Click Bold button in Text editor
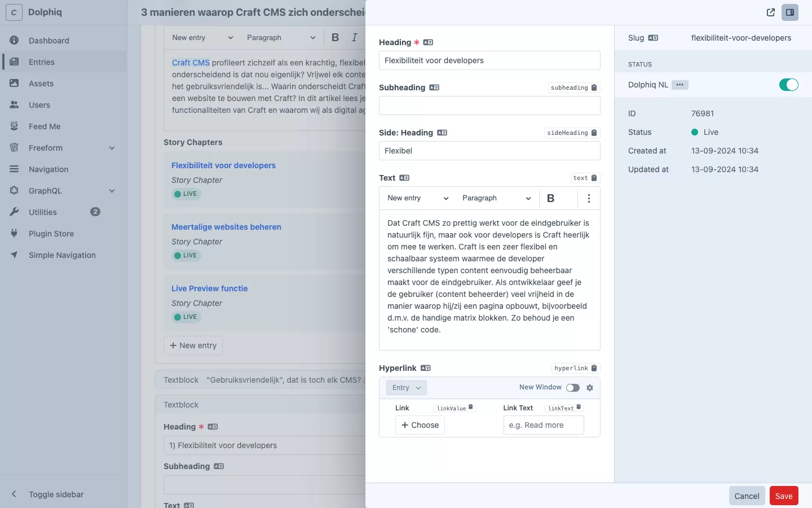The image size is (812, 508). [x=550, y=198]
